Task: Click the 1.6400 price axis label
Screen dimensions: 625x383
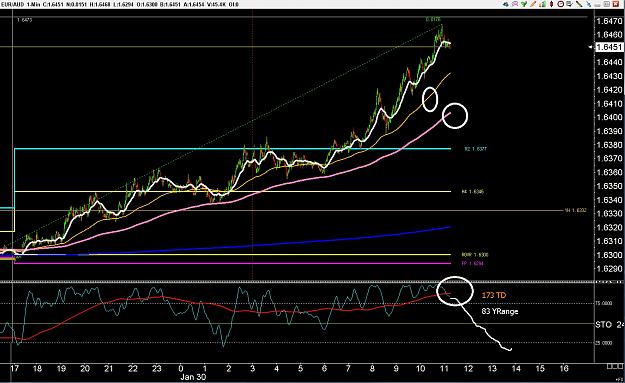Action: tap(609, 117)
